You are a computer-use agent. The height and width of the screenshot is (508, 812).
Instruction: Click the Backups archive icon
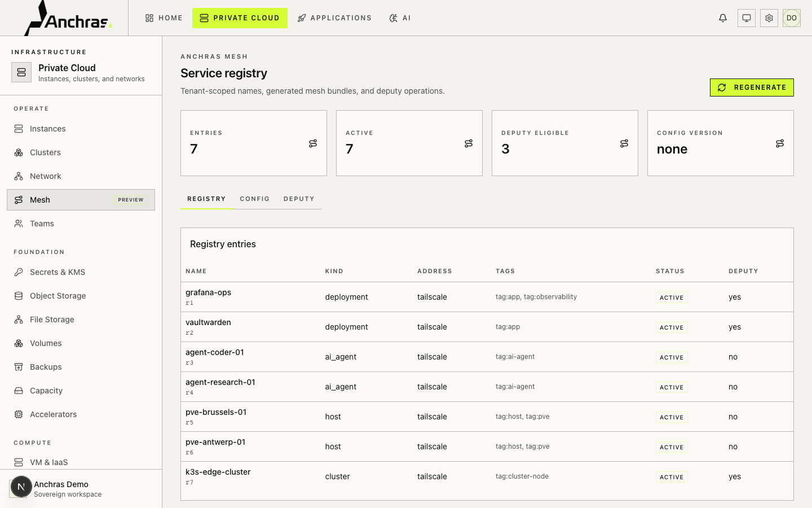point(19,367)
